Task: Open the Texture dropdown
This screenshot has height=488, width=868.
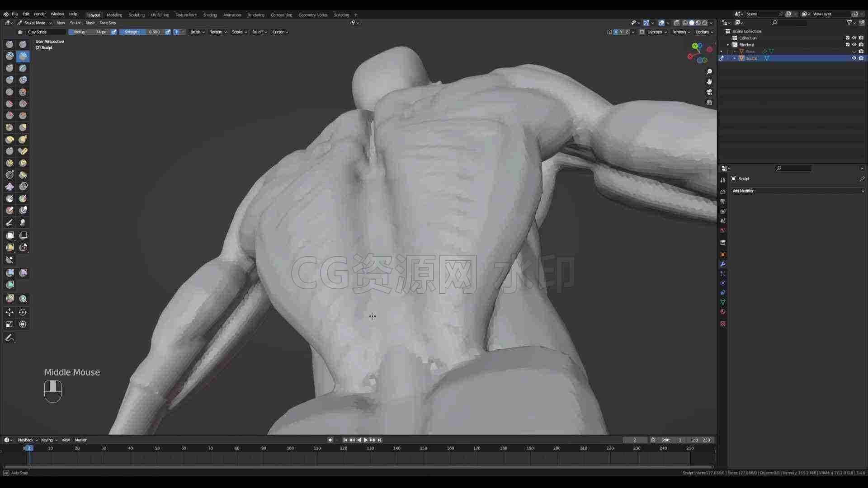Action: [218, 32]
